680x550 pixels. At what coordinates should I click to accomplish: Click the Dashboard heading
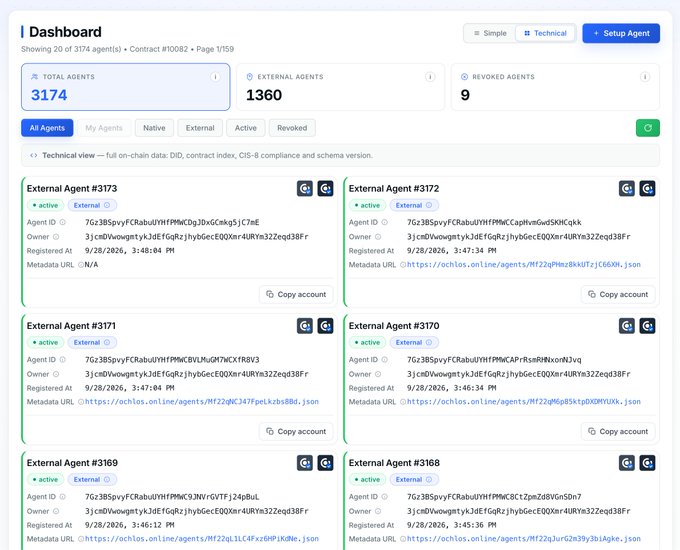pos(65,32)
